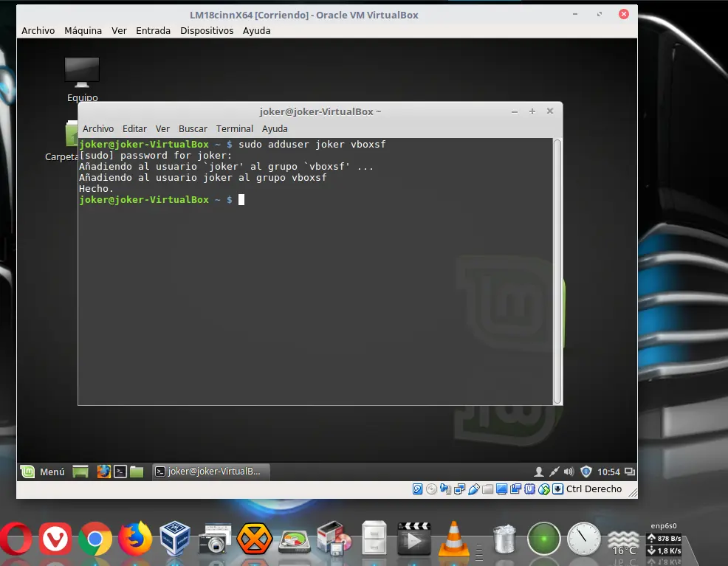Click the audio status icon in VirtualBox
Image resolution: width=728 pixels, height=566 pixels.
pyautogui.click(x=446, y=489)
